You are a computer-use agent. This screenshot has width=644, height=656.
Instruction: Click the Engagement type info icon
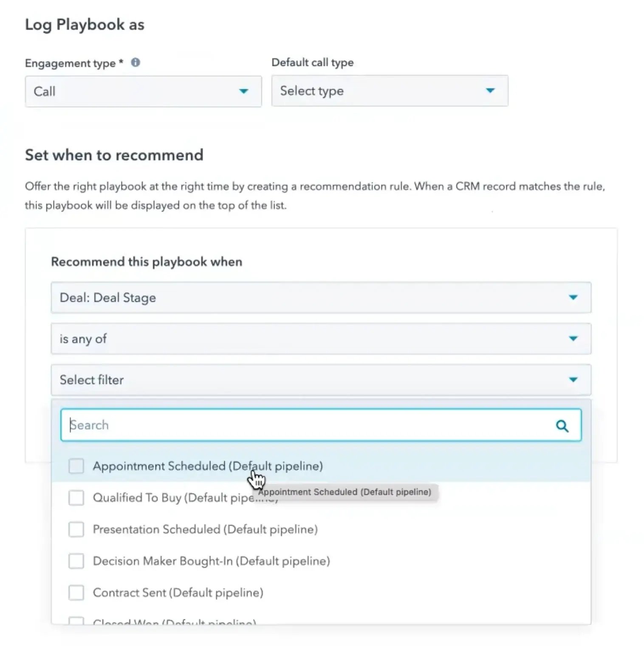(136, 62)
